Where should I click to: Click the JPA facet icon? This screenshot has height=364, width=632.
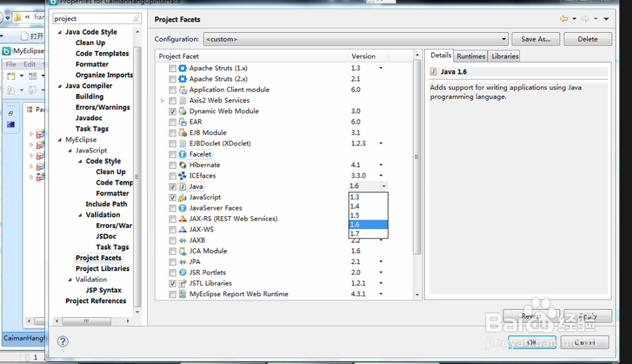(183, 262)
